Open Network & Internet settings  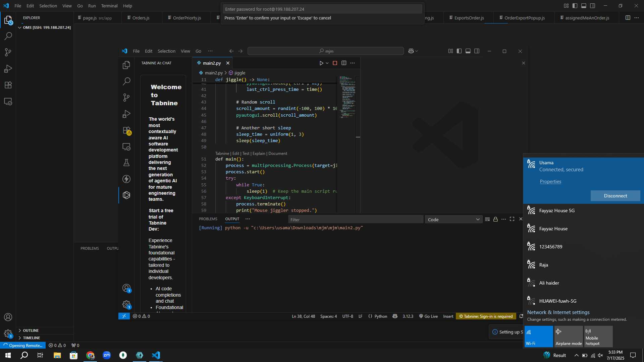558,312
